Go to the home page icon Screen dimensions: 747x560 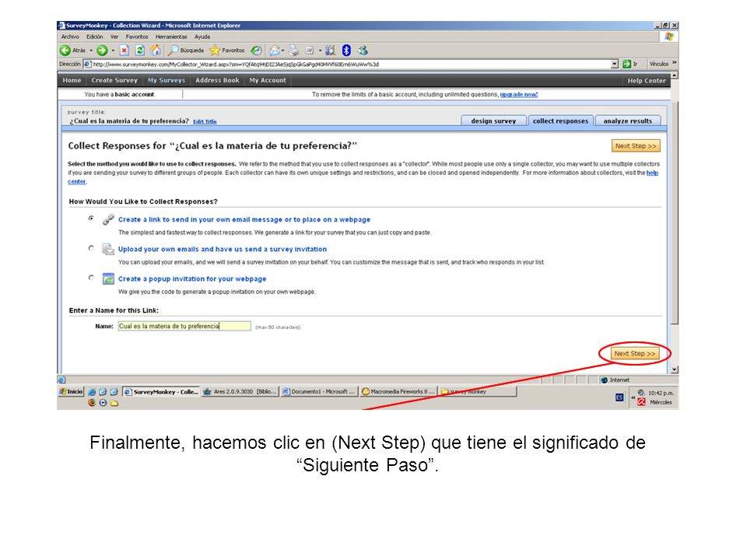156,51
